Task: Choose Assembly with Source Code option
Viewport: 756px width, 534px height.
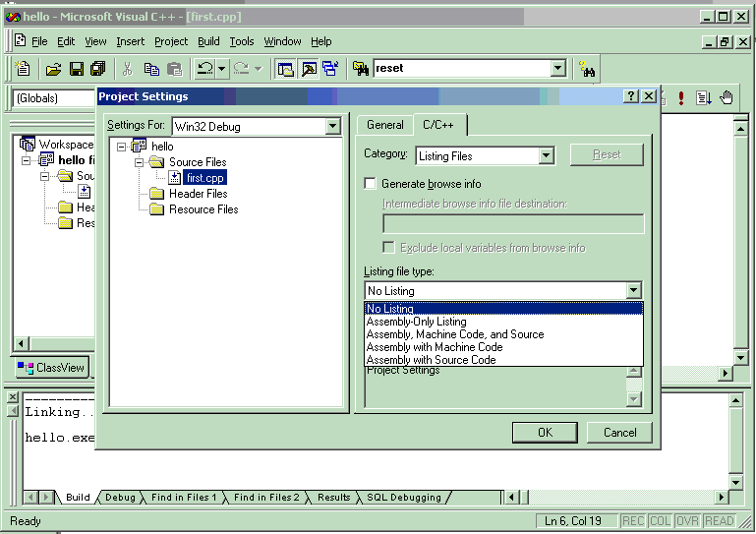Action: click(504, 360)
